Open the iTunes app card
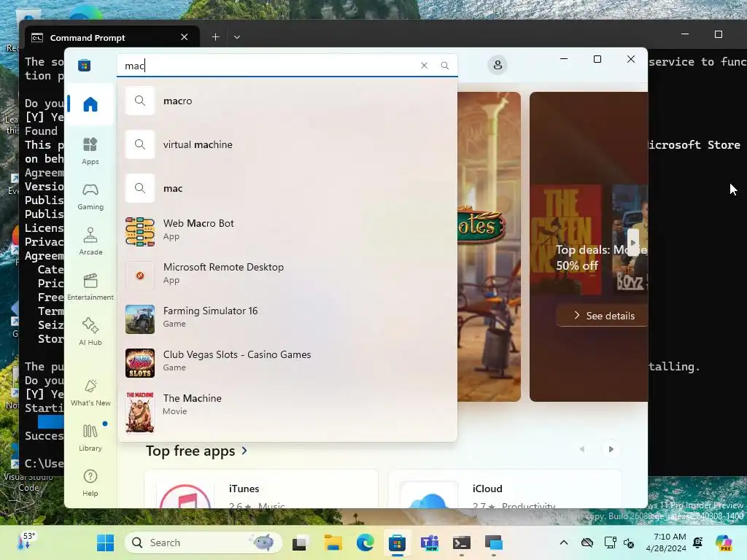The image size is (747, 560). click(x=261, y=489)
